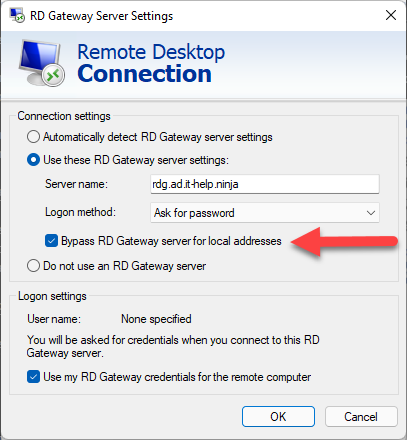The image size is (407, 440).
Task: Click the red arrow annotation
Action: [344, 242]
